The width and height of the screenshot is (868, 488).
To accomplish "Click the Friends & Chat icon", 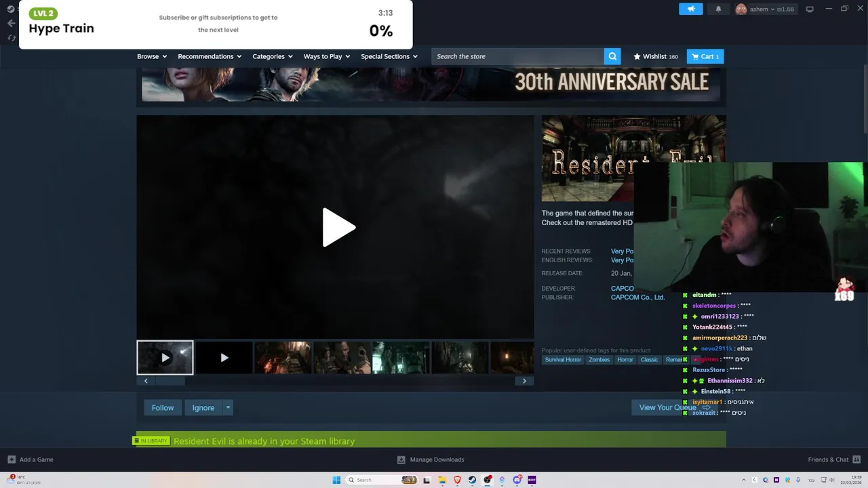I will (x=856, y=460).
